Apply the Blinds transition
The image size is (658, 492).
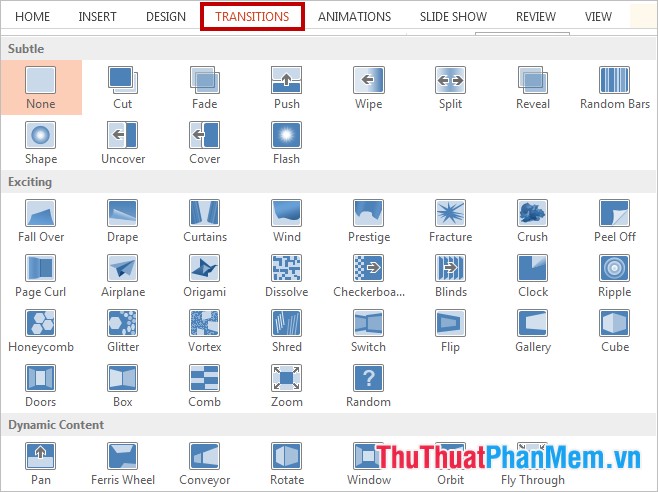pos(450,276)
